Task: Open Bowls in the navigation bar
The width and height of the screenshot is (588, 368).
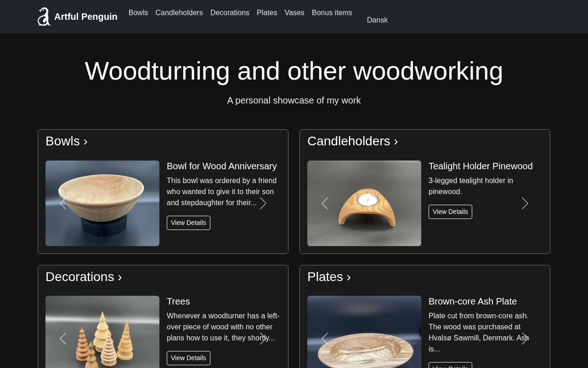Action: [138, 13]
